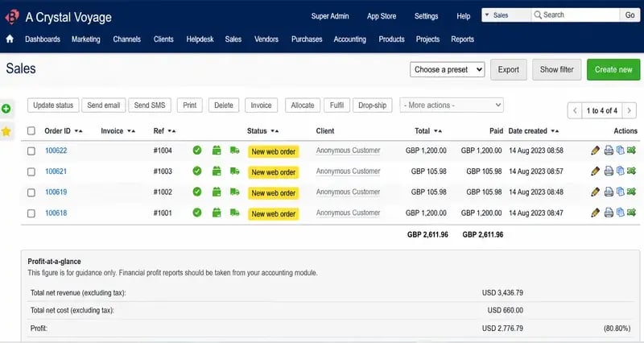Check the box for order 100621

[31, 171]
